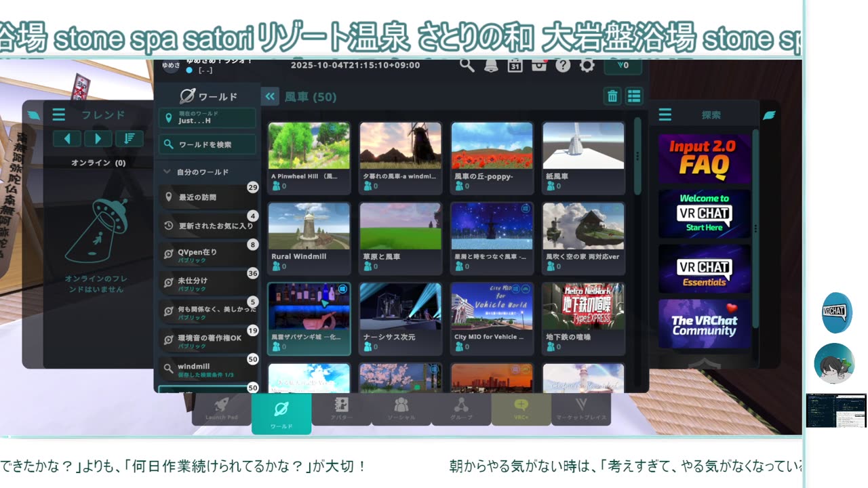Open the windmill saved search

tap(208, 370)
